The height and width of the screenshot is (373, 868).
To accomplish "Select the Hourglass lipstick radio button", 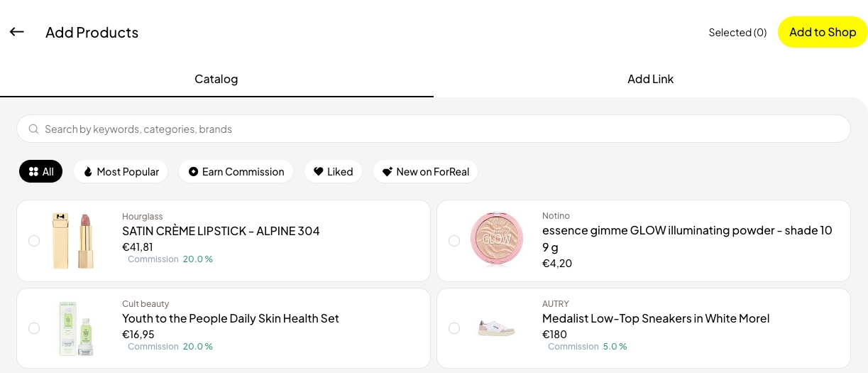I will coord(34,241).
